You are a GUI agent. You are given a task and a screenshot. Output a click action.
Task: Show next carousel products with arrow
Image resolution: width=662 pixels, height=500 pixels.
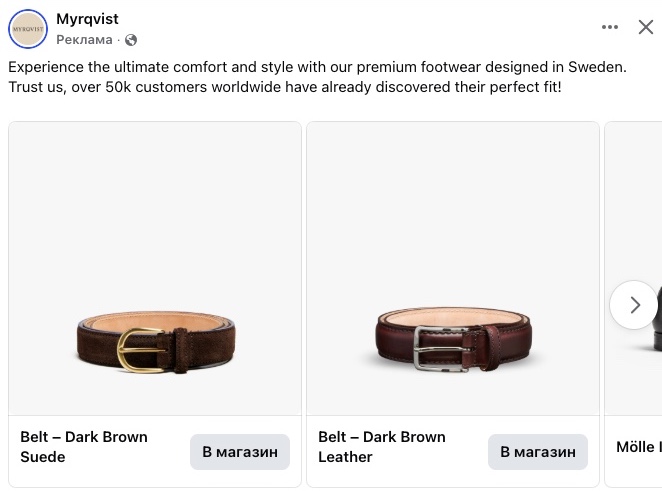[634, 305]
